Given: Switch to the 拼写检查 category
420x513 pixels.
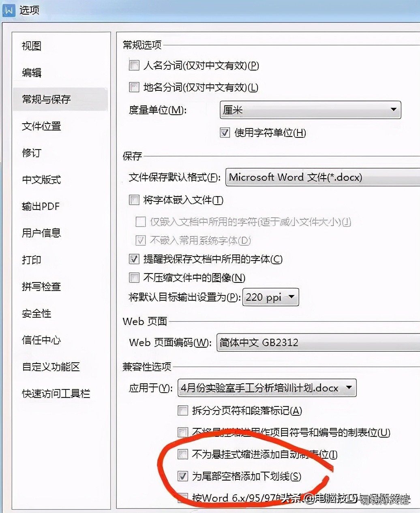Looking at the screenshot, I should click(x=41, y=286).
